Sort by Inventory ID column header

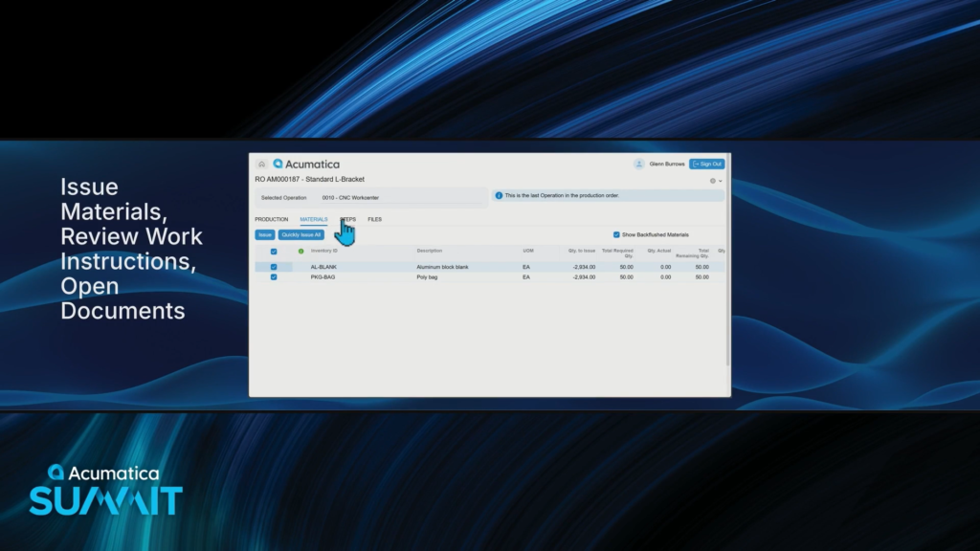326,251
